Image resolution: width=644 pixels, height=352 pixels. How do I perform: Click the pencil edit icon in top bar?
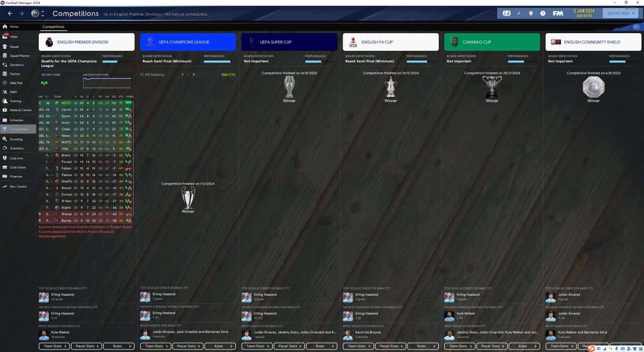pyautogui.click(x=519, y=13)
